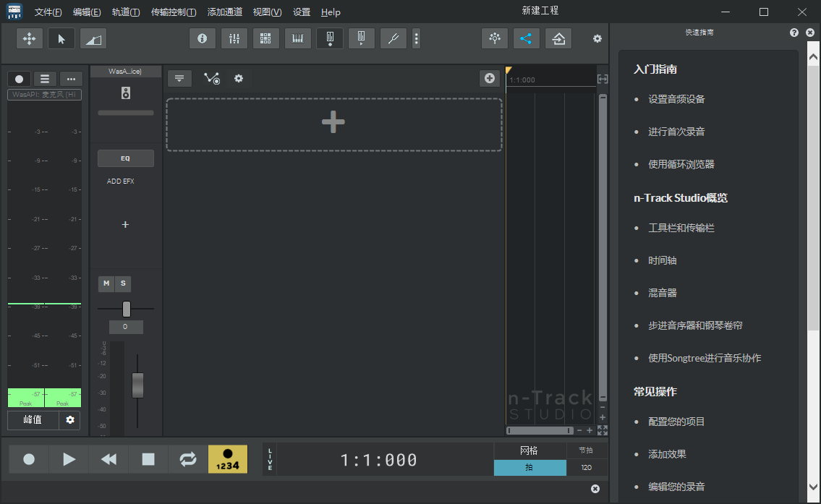Click the large plus to add a track
Viewport: 821px width, 504px height.
tap(333, 121)
